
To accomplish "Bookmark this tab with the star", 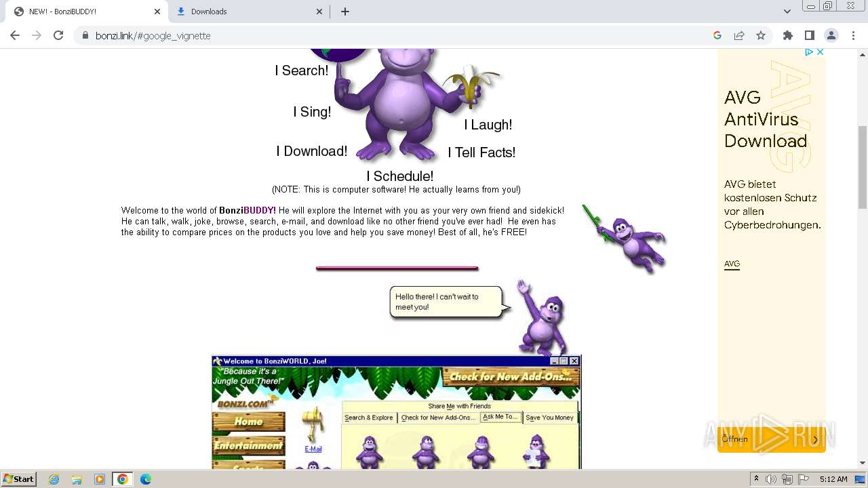I will click(x=761, y=35).
